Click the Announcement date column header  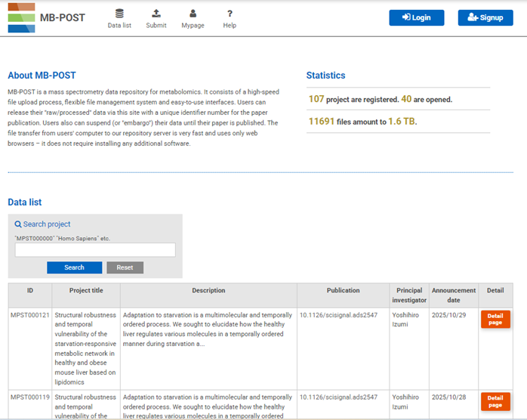point(453,295)
